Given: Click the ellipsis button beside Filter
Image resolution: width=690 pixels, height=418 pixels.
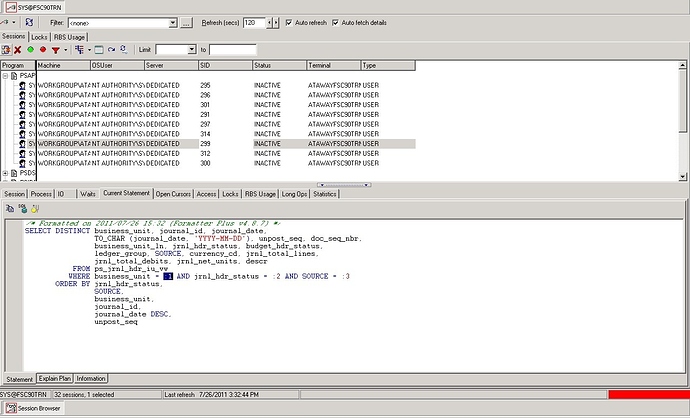Looking at the screenshot, I should pyautogui.click(x=186, y=23).
